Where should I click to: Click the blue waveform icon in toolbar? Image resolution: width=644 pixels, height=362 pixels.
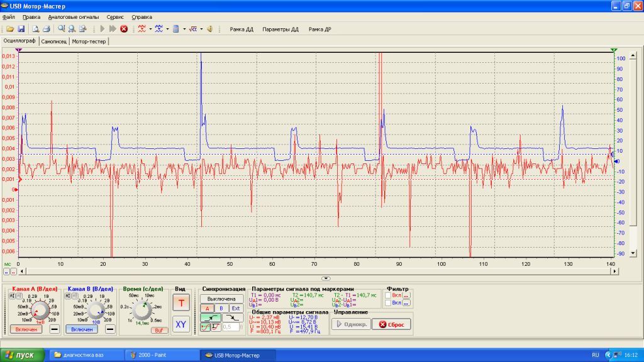[158, 29]
